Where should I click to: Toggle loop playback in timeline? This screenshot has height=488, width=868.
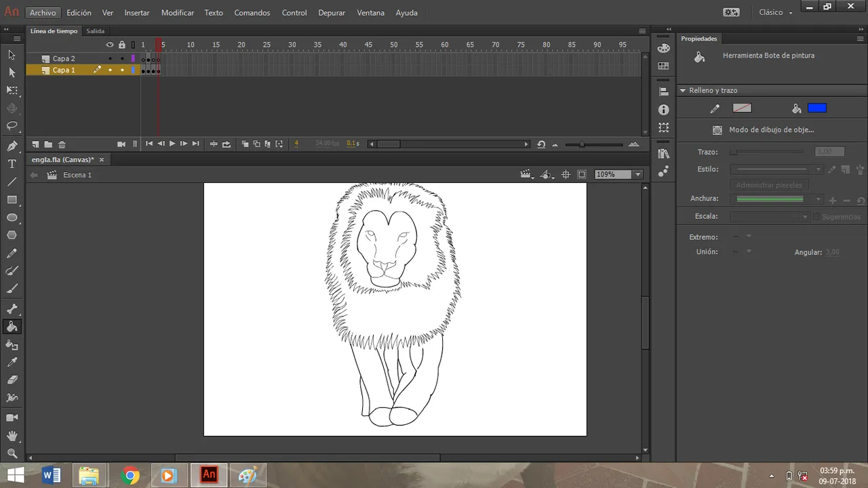click(x=226, y=144)
